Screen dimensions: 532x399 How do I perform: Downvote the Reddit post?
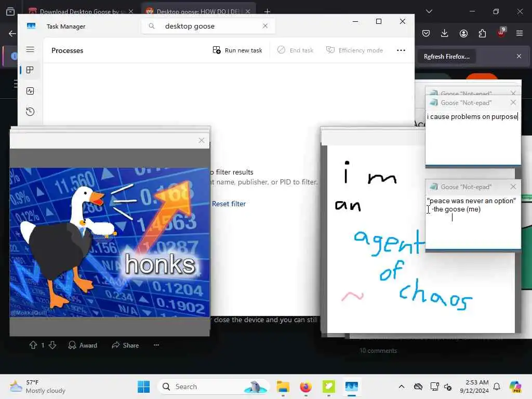point(52,345)
